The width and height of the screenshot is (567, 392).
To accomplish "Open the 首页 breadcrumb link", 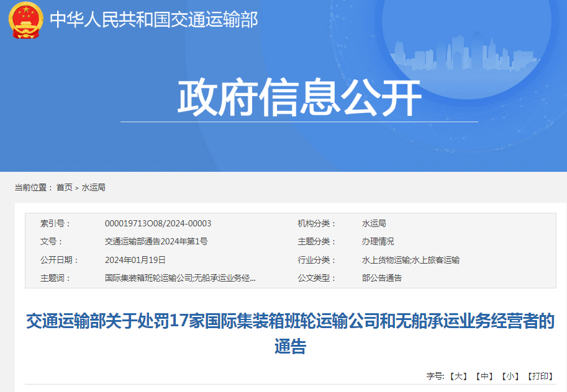I will pos(65,187).
